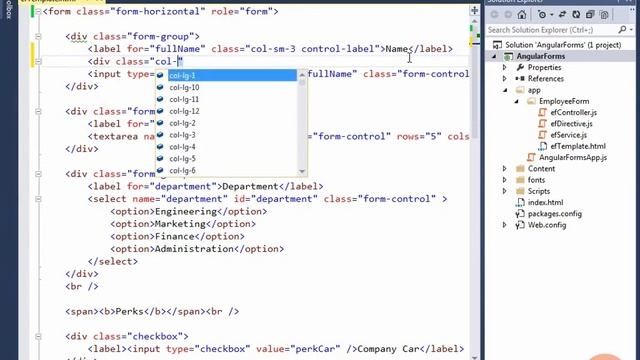Expand the fonts folder arrow
The width and height of the screenshot is (640, 360).
[x=505, y=180]
